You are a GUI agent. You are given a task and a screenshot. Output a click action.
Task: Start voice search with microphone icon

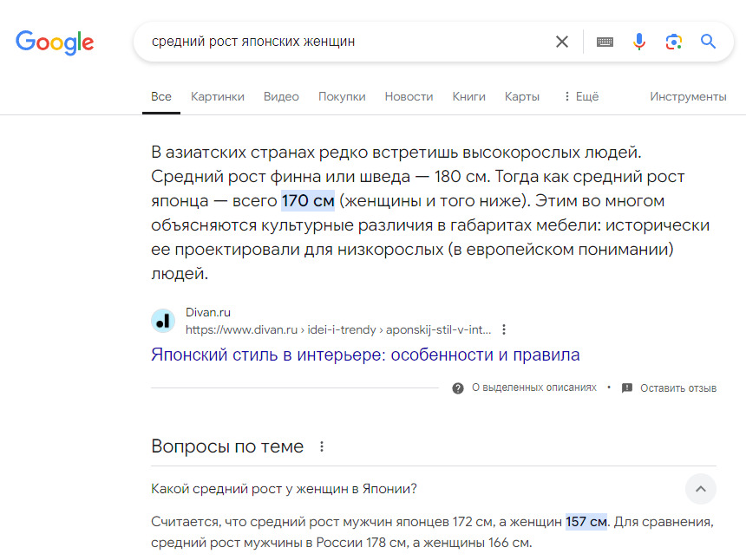[x=639, y=42]
